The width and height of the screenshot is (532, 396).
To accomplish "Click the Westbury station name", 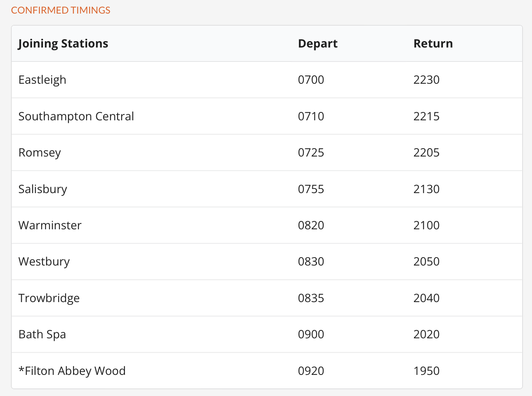I will pyautogui.click(x=44, y=262).
